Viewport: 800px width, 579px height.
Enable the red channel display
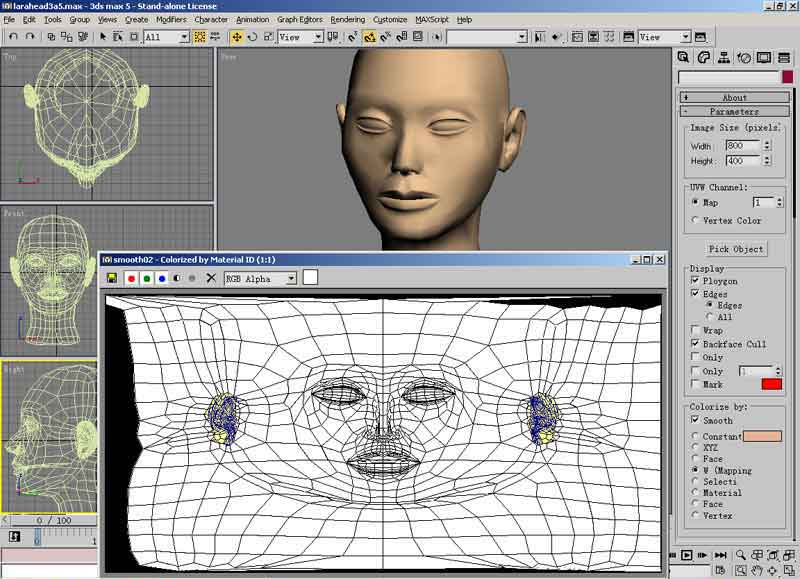pos(131,278)
